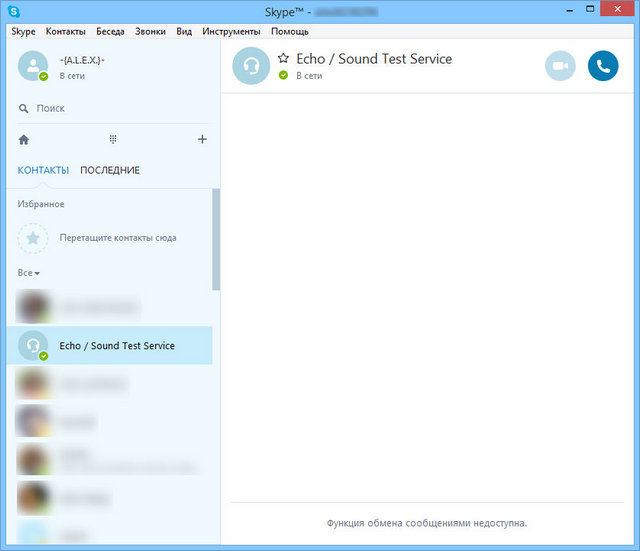This screenshot has width=640, height=551.
Task: Switch to the ПОСЛЕДНИЕ tab
Action: [x=110, y=170]
